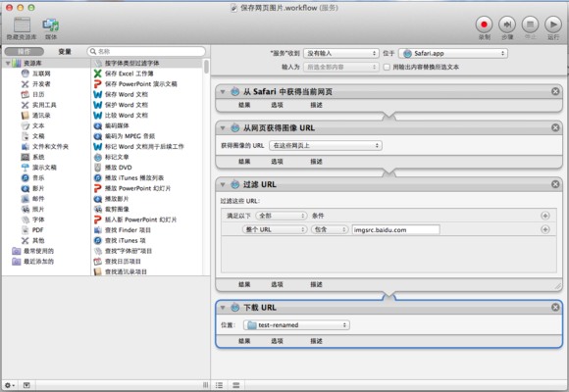Open the Safari.app application dropdown
Viewport: 569px width, 392px height.
(x=453, y=53)
